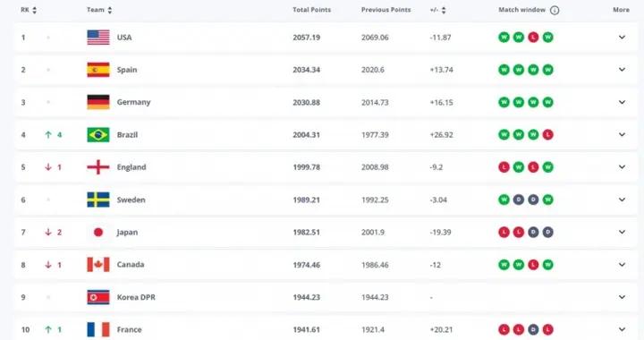Sort the table by Team column arrows
Screen dimensions: 644x340
click(x=110, y=10)
